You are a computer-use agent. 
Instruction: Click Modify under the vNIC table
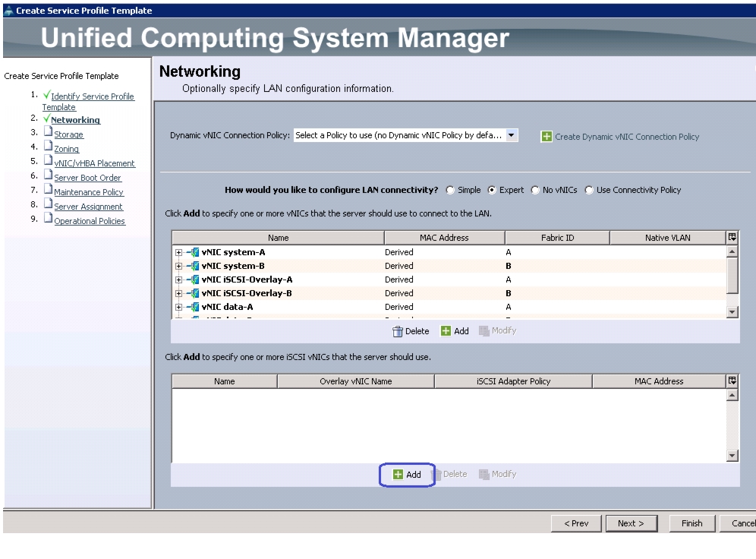[x=498, y=331]
